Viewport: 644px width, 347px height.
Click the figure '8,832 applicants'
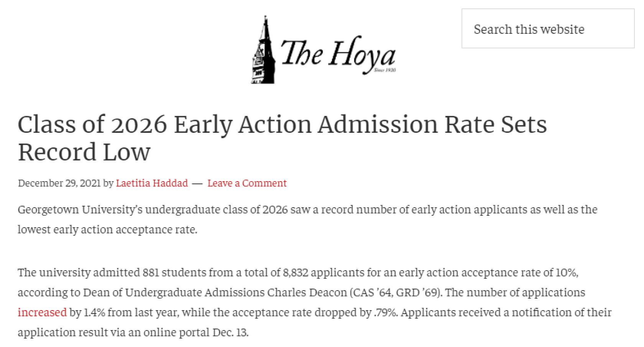[324, 273]
